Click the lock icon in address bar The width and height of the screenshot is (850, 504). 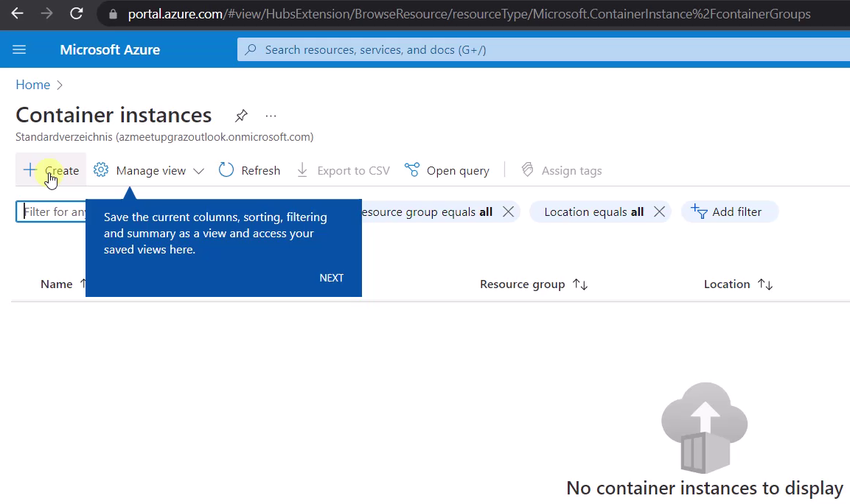point(113,14)
